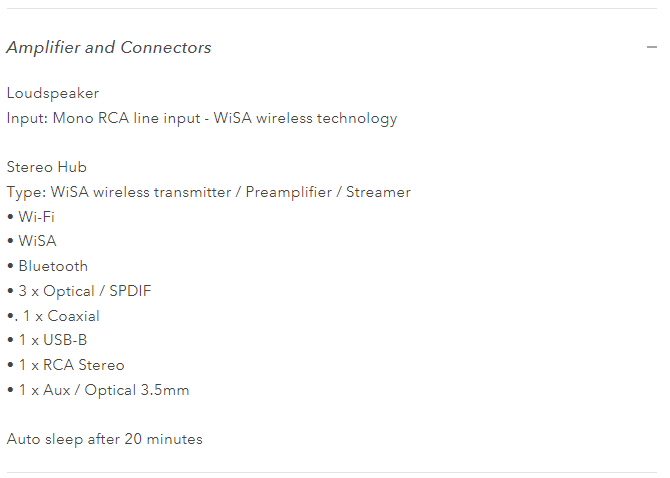Click the '3 x Optical / SPDIF' line
This screenshot has height=478, width=670.
click(x=84, y=291)
